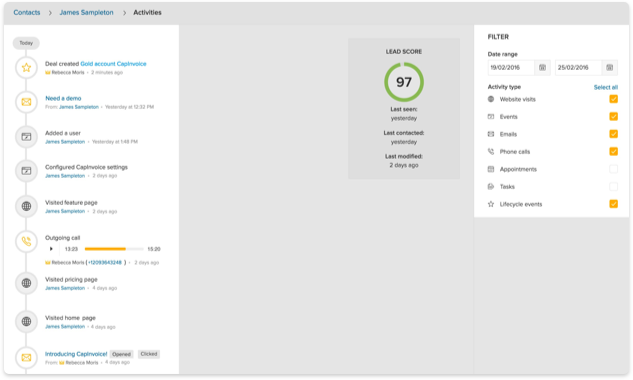Click the Lifecycle events label
633x380 pixels.
pos(521,204)
